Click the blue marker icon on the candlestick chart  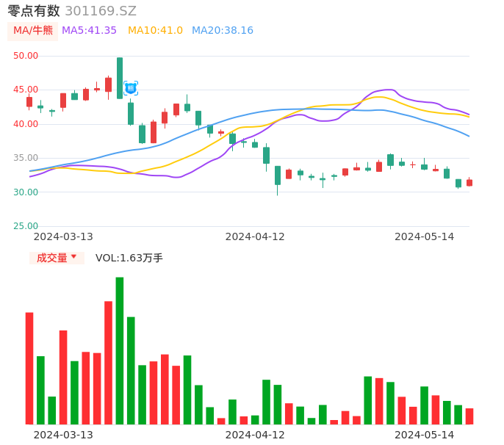131,88
